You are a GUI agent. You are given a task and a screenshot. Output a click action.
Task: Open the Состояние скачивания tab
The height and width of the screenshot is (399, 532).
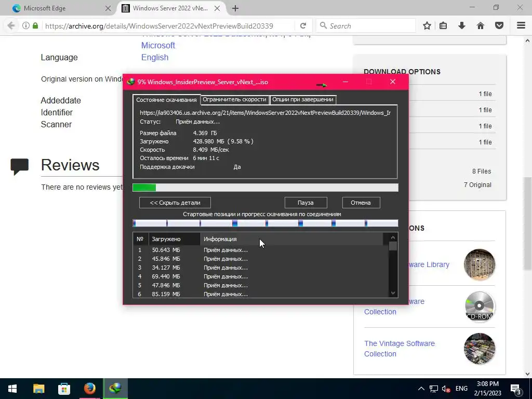(x=166, y=100)
